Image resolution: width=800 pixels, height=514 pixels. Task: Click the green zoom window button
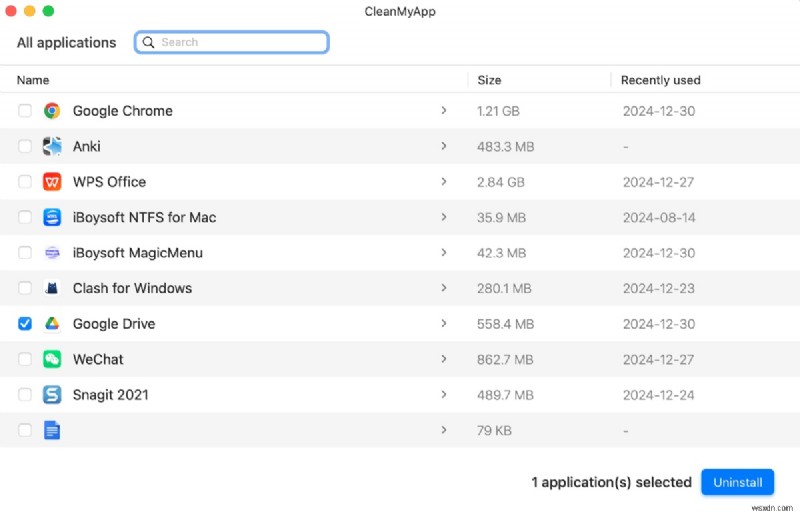48,11
